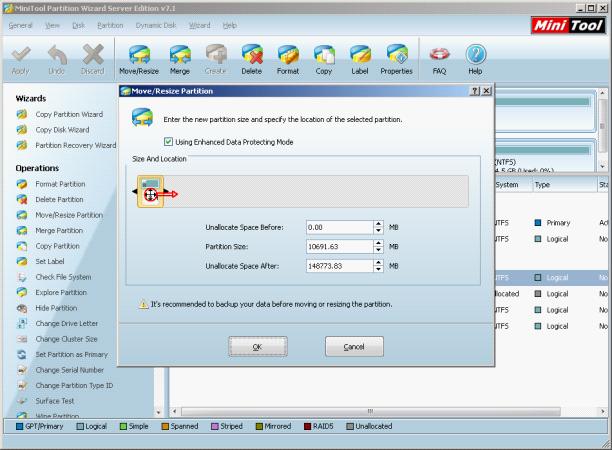Open the View menu
Screen dimensions: 612x450
(x=52, y=25)
